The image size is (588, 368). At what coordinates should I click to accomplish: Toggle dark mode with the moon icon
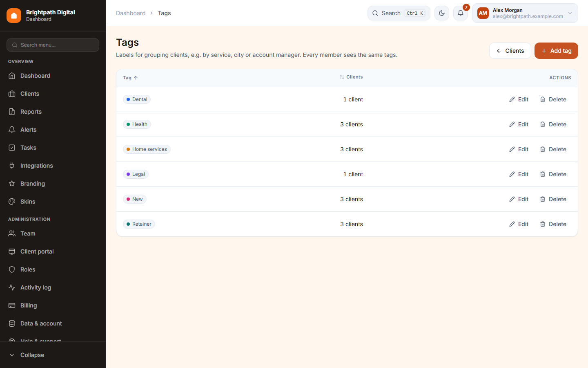coord(442,13)
